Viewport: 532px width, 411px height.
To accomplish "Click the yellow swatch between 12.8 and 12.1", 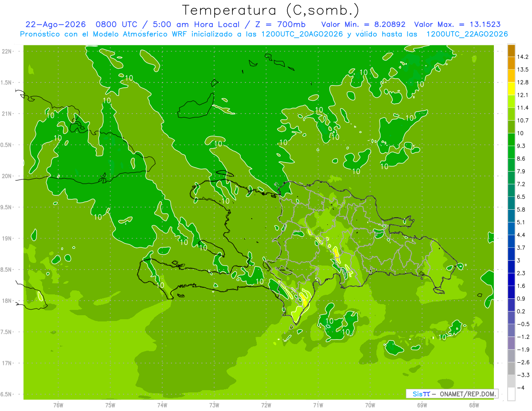I will tap(511, 89).
